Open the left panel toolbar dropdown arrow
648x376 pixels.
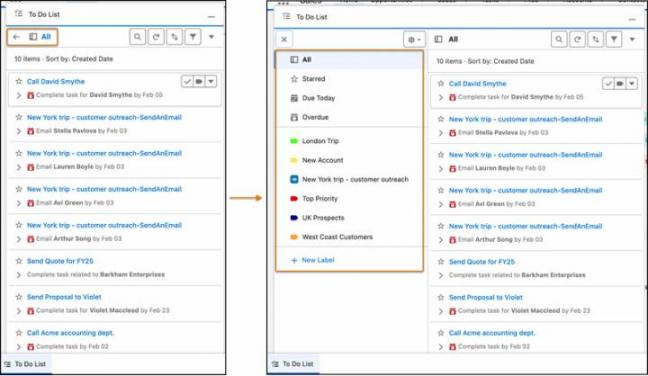point(212,37)
